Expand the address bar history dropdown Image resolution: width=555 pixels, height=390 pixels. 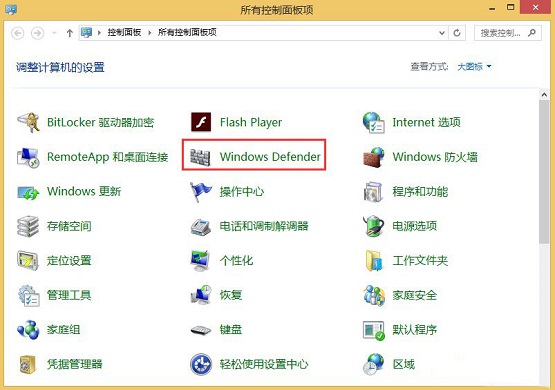[x=442, y=33]
